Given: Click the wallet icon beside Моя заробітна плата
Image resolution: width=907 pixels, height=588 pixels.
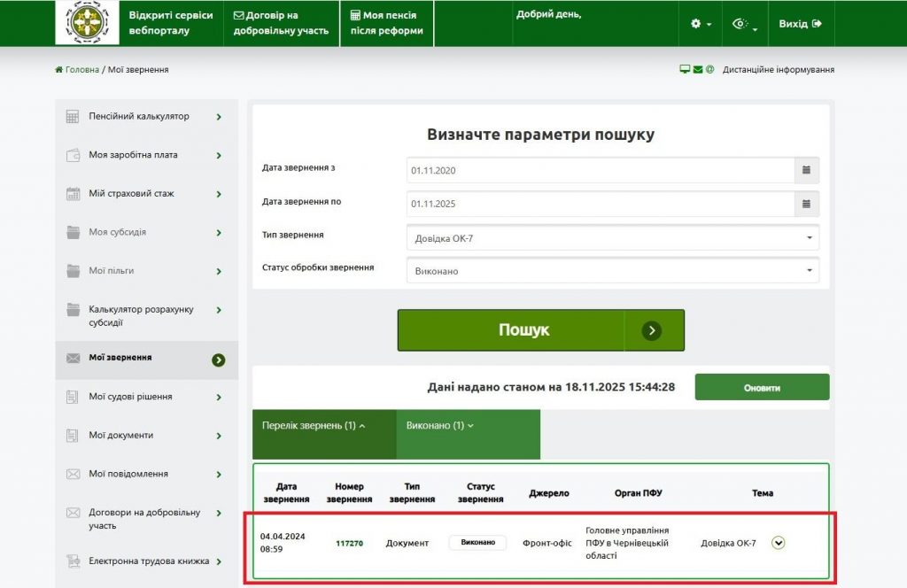Looking at the screenshot, I should (x=74, y=155).
